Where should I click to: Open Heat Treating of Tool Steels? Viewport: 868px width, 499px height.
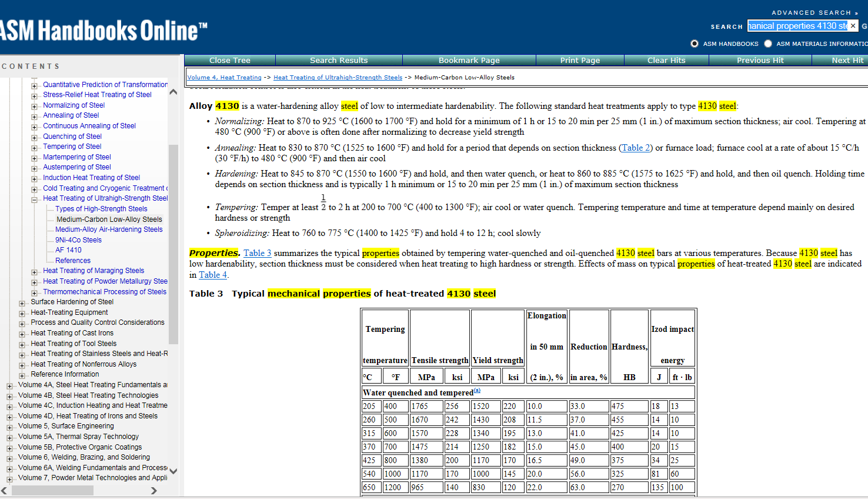pyautogui.click(x=74, y=344)
